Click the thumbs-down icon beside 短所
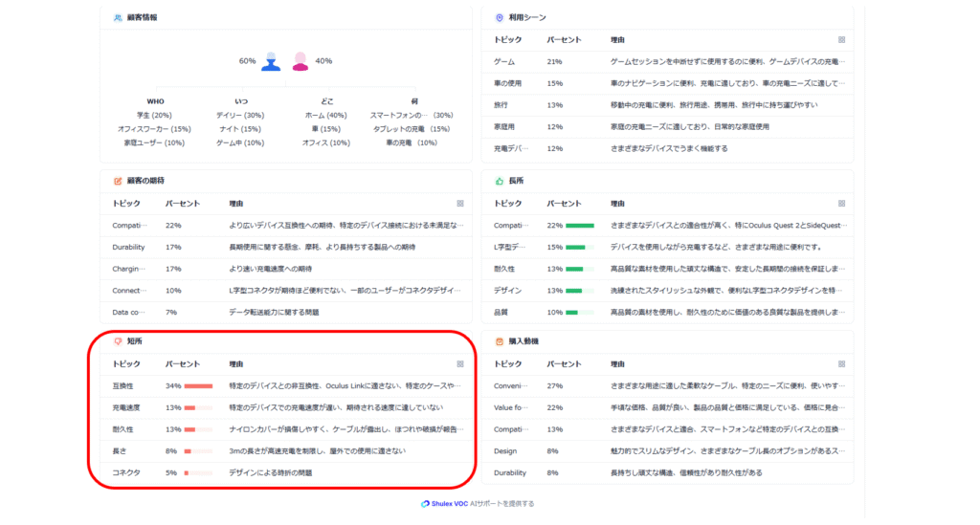 pyautogui.click(x=118, y=341)
